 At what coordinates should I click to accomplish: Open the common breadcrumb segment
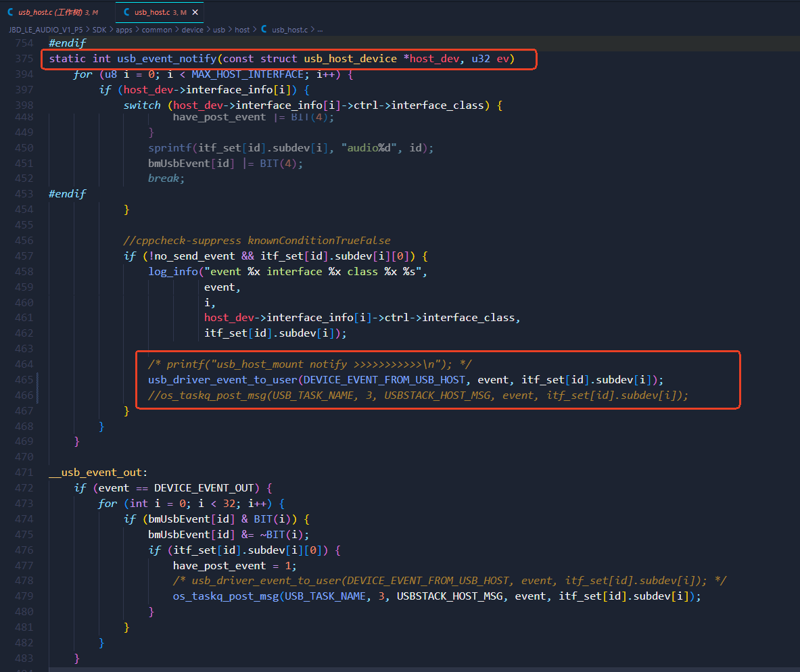click(157, 30)
